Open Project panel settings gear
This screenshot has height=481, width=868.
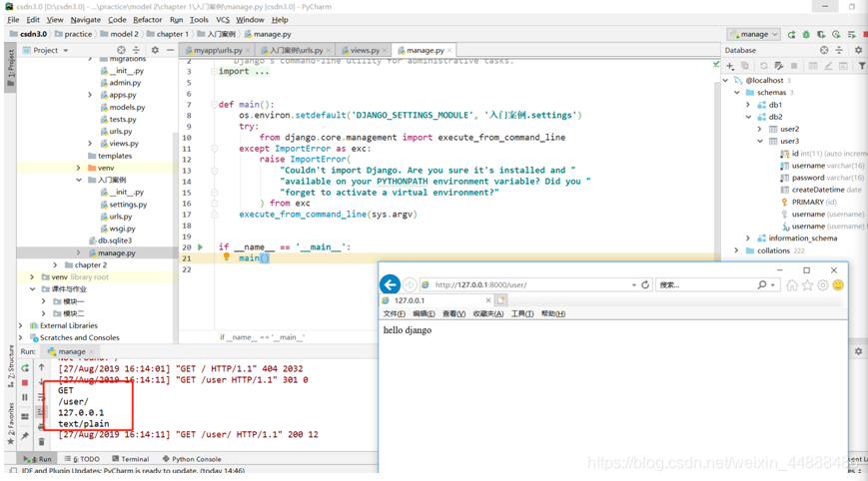155,50
